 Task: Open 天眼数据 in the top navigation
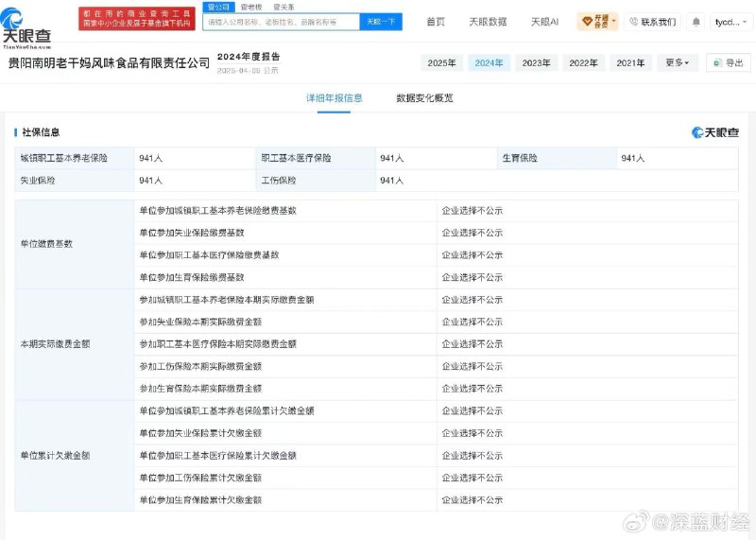click(x=488, y=22)
